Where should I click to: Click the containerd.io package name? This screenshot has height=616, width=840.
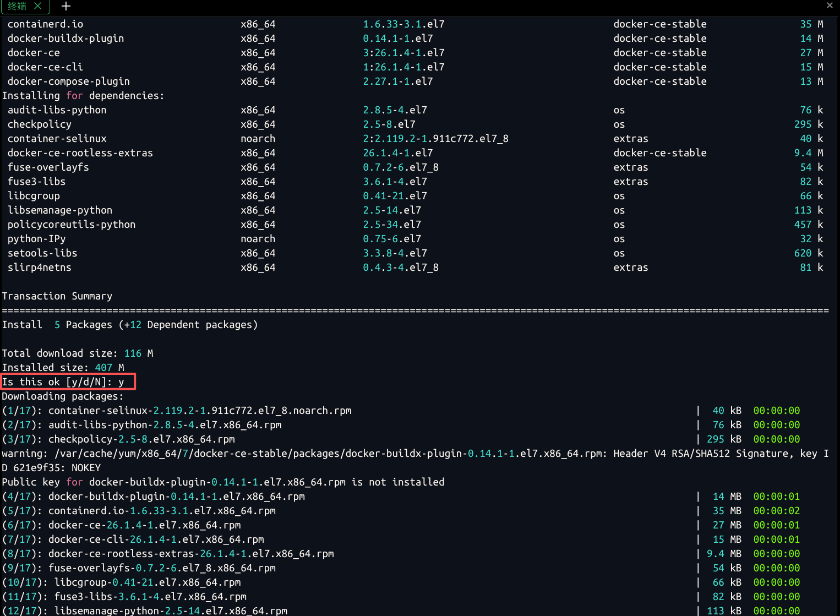pos(45,24)
